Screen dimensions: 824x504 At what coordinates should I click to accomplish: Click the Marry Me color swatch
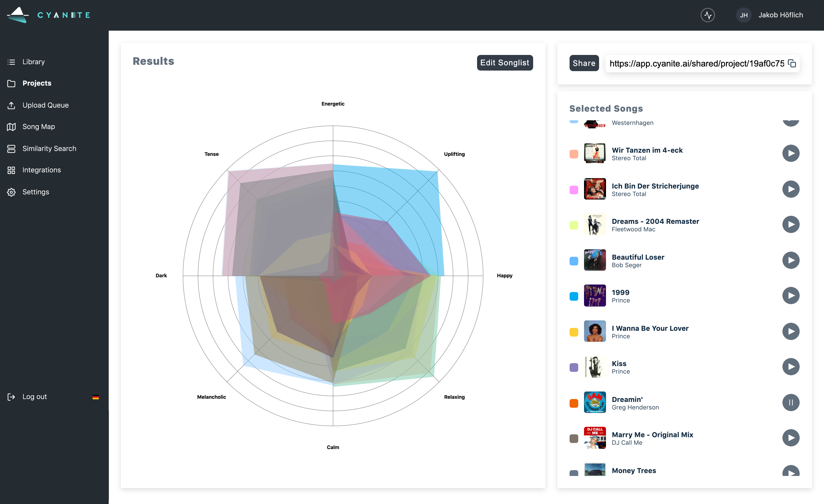point(574,439)
